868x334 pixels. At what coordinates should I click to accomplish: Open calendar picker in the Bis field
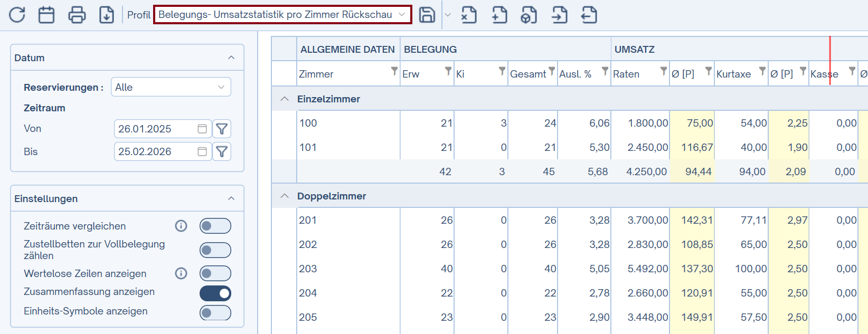click(202, 151)
